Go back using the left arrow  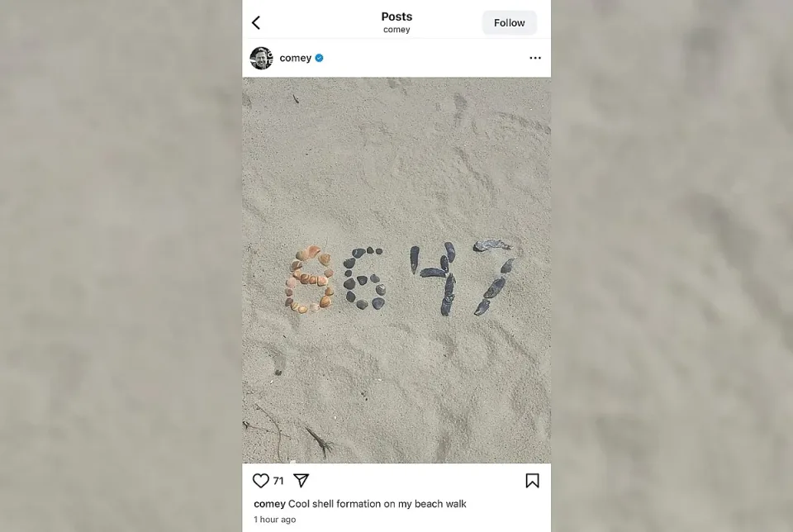pyautogui.click(x=256, y=23)
